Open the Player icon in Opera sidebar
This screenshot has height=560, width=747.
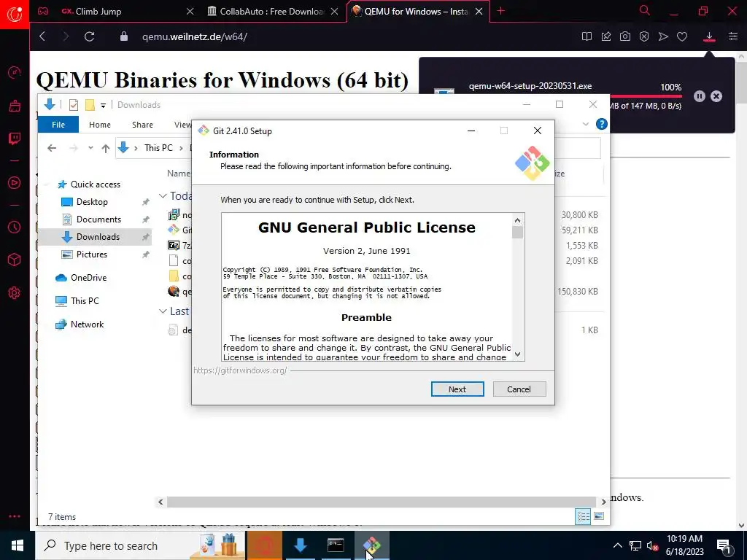point(15,183)
